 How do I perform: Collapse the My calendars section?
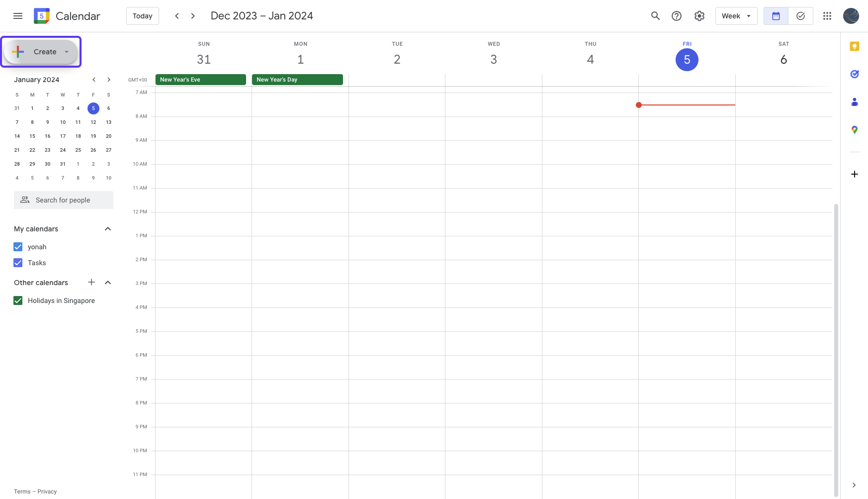[108, 229]
